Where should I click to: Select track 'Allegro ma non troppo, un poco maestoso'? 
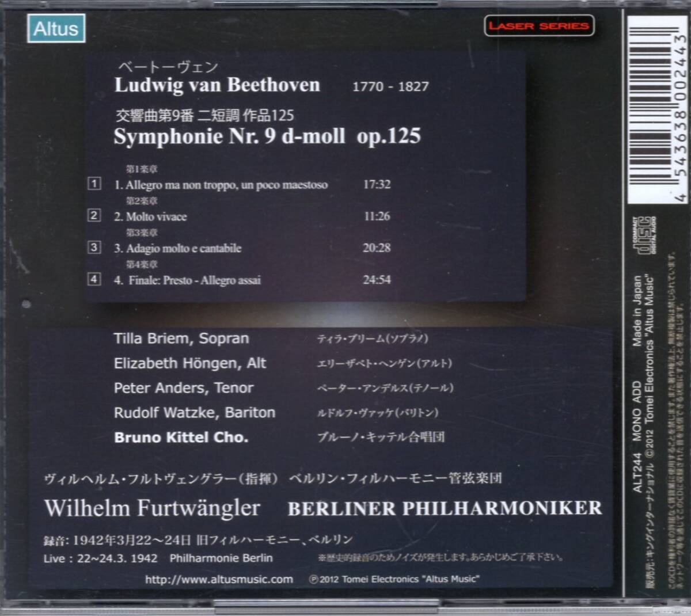point(221,185)
